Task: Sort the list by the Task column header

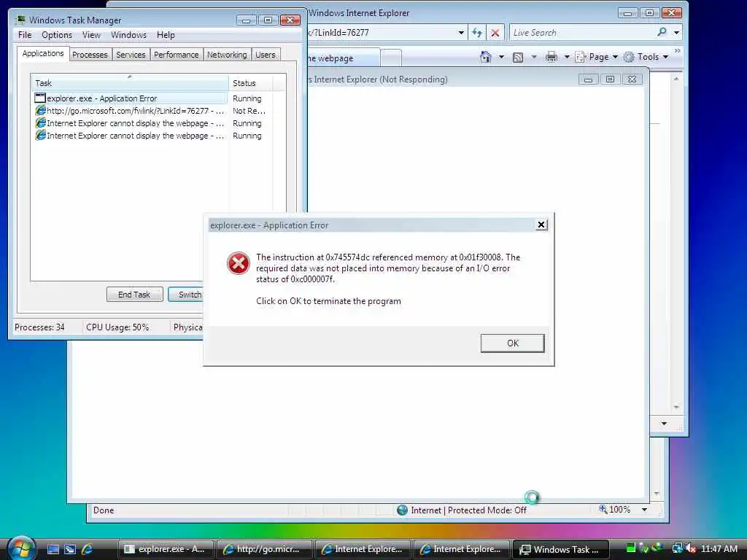Action: pyautogui.click(x=130, y=83)
